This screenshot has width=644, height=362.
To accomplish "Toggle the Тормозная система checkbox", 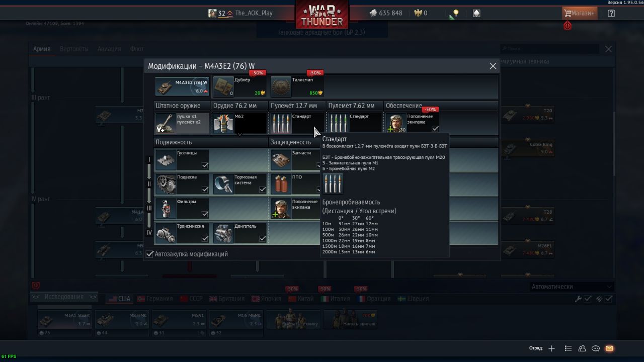I will [262, 190].
